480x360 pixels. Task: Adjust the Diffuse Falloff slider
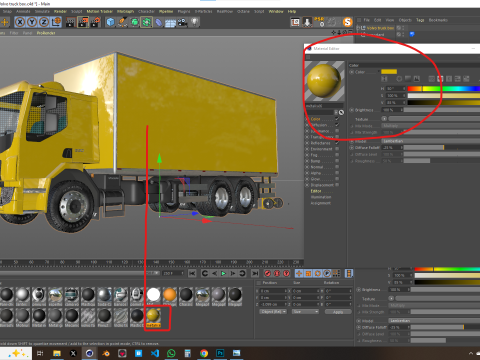tap(442, 147)
